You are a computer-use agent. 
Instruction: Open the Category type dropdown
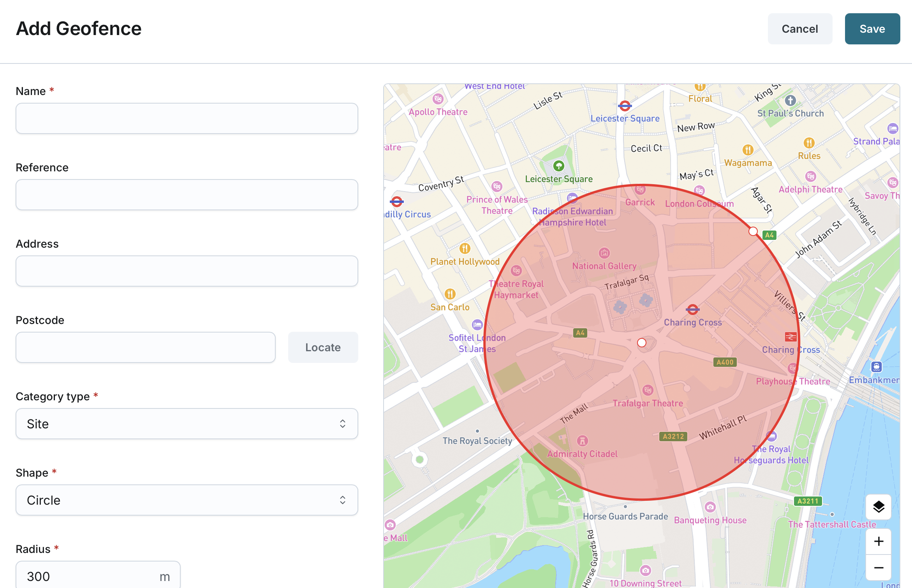[x=187, y=424]
